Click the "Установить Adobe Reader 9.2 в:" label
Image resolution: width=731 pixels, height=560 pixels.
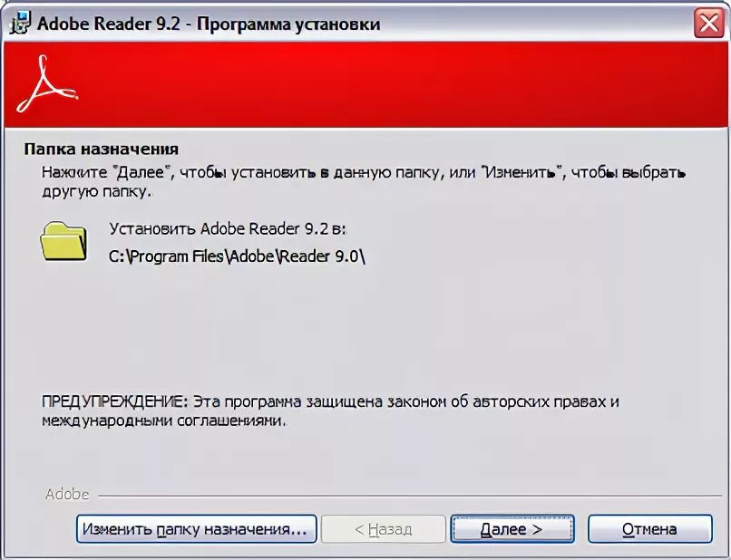[x=228, y=228]
